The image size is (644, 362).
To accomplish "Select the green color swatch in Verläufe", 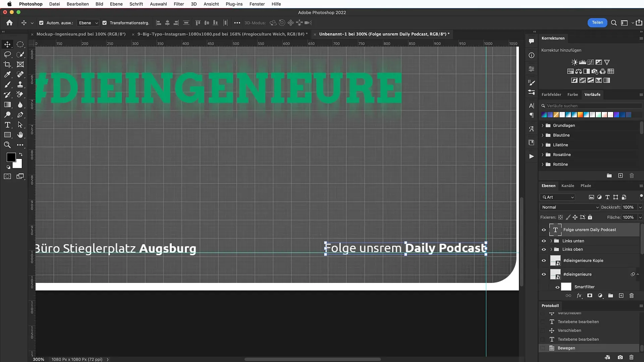I will click(598, 115).
